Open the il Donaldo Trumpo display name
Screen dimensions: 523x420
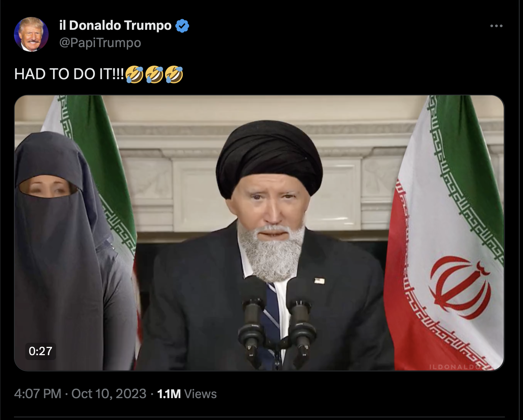(115, 25)
